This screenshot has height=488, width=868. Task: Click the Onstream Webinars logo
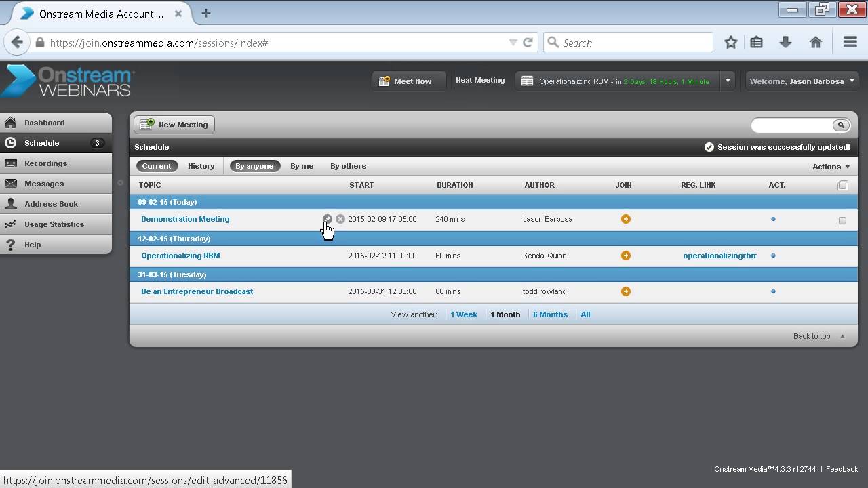click(x=68, y=81)
